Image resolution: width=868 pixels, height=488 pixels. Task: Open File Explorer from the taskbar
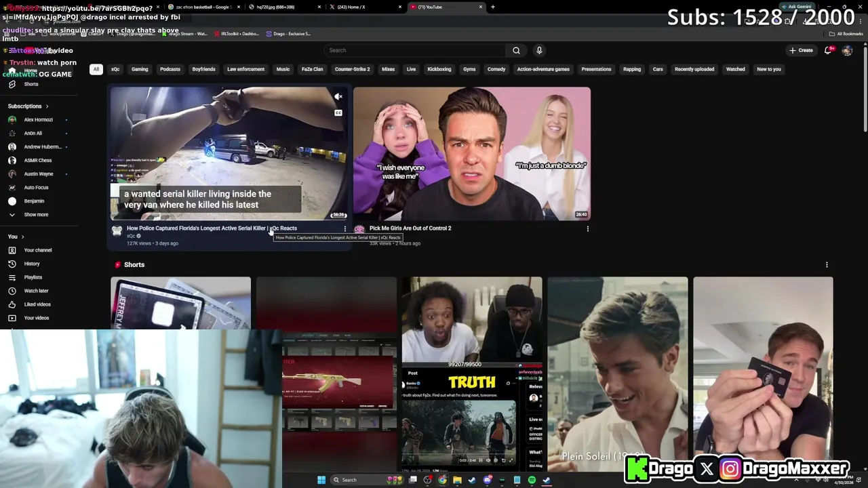click(457, 480)
